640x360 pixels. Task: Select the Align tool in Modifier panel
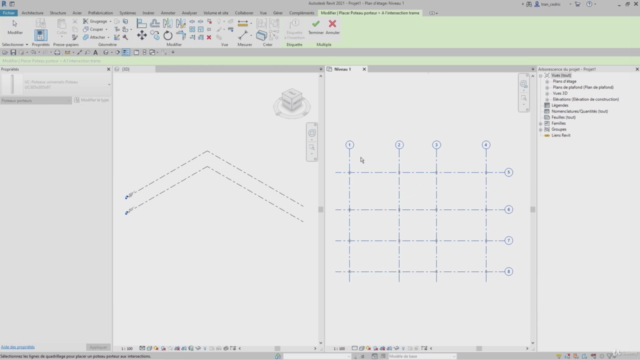click(142, 23)
